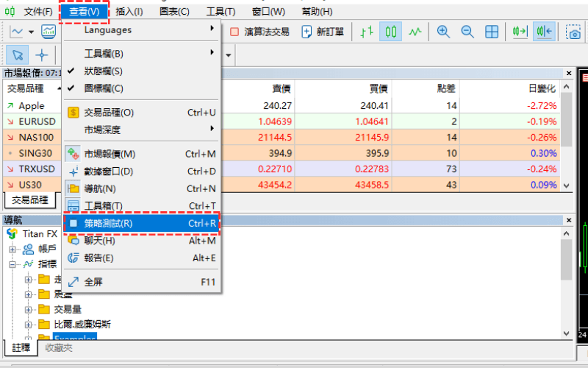
Task: Open 報告(E) from the menu
Action: pos(141,258)
